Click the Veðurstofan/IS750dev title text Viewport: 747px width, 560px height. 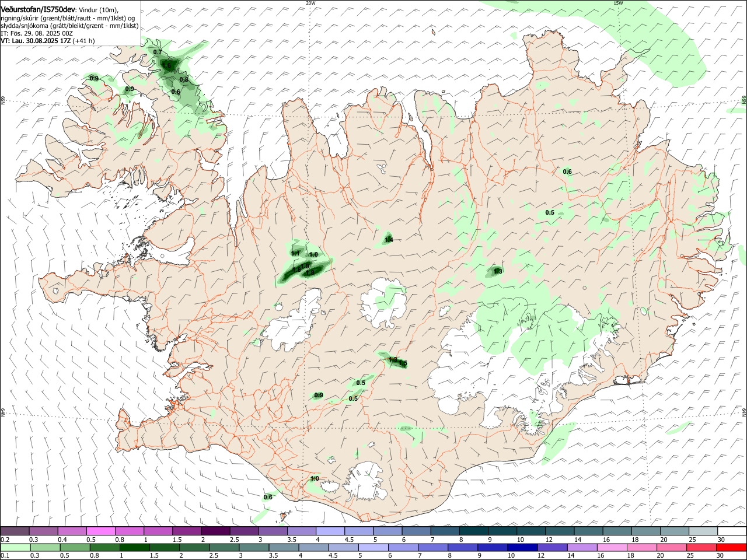38,9
